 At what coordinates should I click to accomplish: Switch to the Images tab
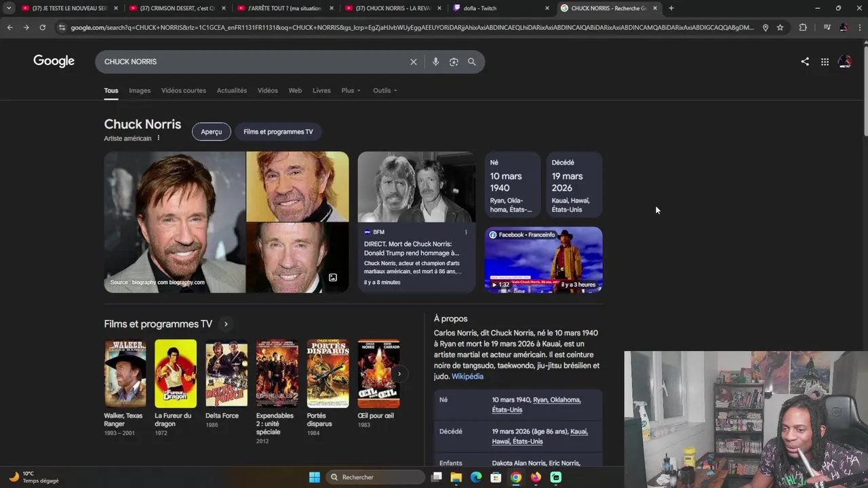[x=140, y=90]
